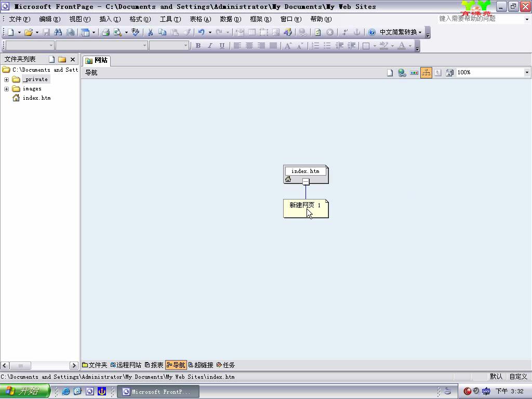
Task: Select the 新建网页 1 navigation node
Action: [305, 208]
